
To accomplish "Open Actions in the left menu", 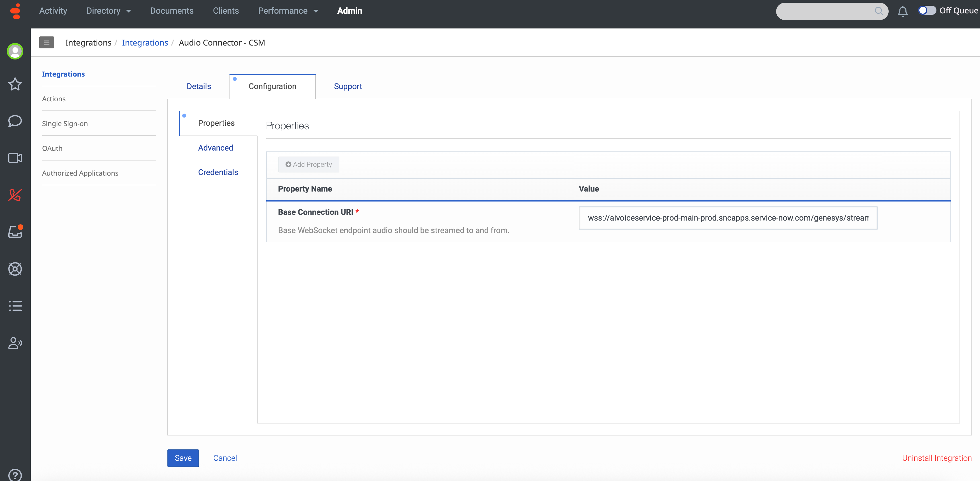I will click(54, 98).
